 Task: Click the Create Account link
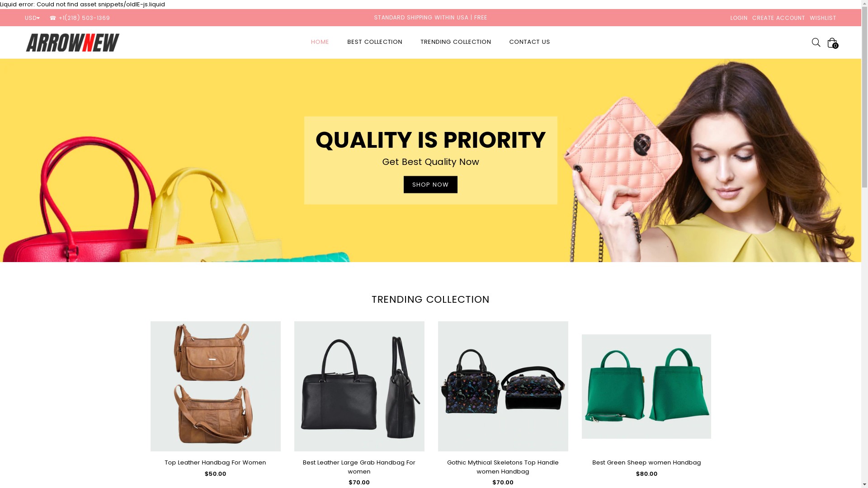click(778, 18)
